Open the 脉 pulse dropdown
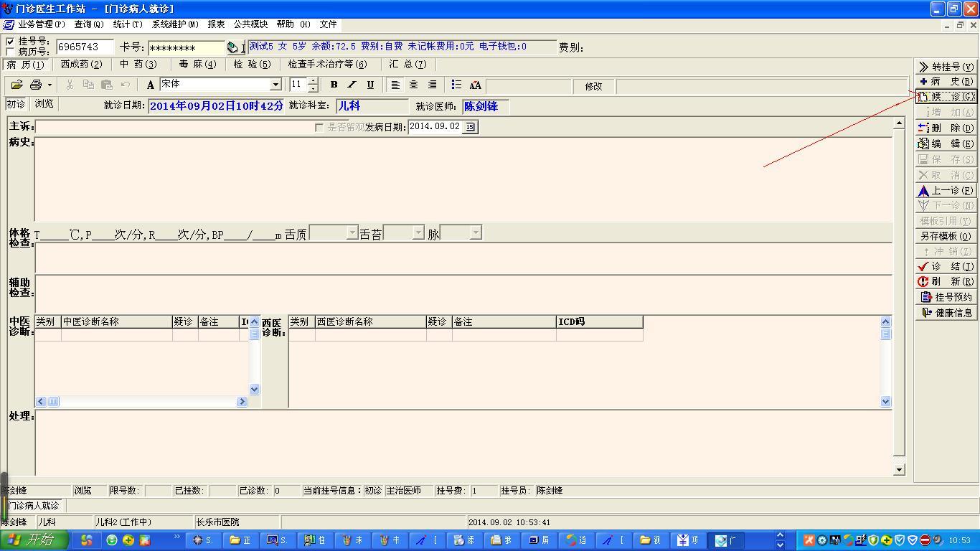This screenshot has width=980, height=551. (475, 232)
